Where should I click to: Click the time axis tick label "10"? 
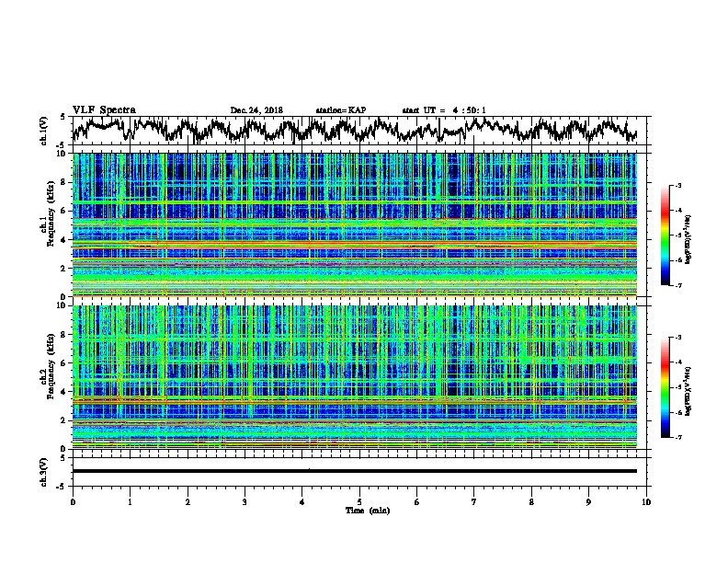pyautogui.click(x=646, y=502)
